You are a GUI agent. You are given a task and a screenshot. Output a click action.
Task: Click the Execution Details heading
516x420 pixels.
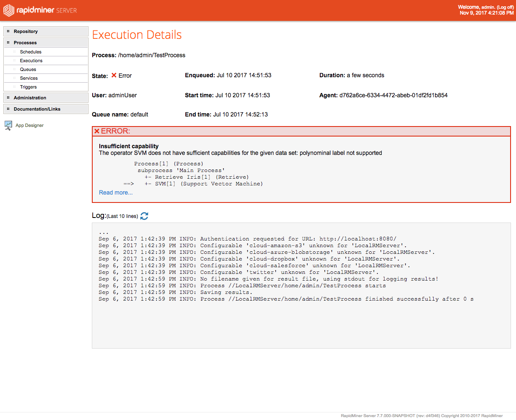[137, 35]
